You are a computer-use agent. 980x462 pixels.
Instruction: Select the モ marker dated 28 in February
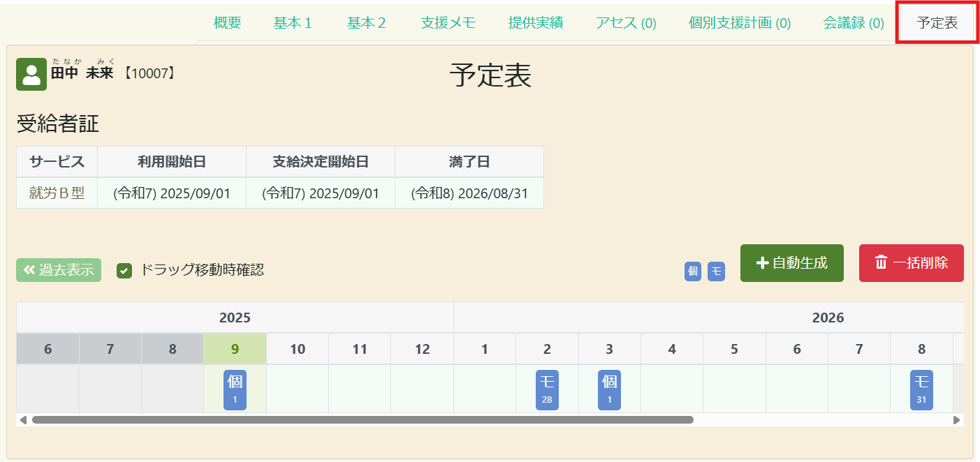pos(547,389)
